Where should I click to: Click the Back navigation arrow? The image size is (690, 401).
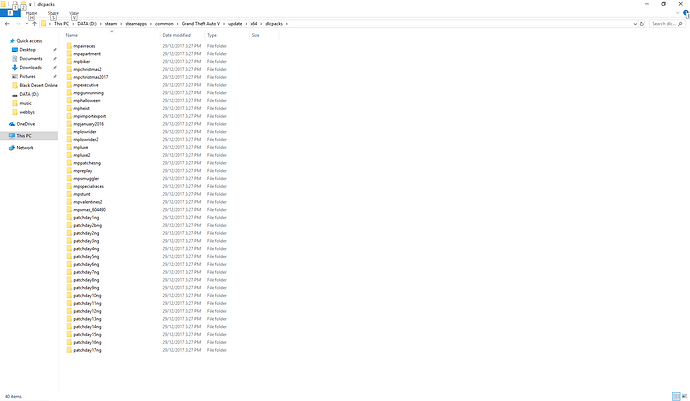[7, 24]
